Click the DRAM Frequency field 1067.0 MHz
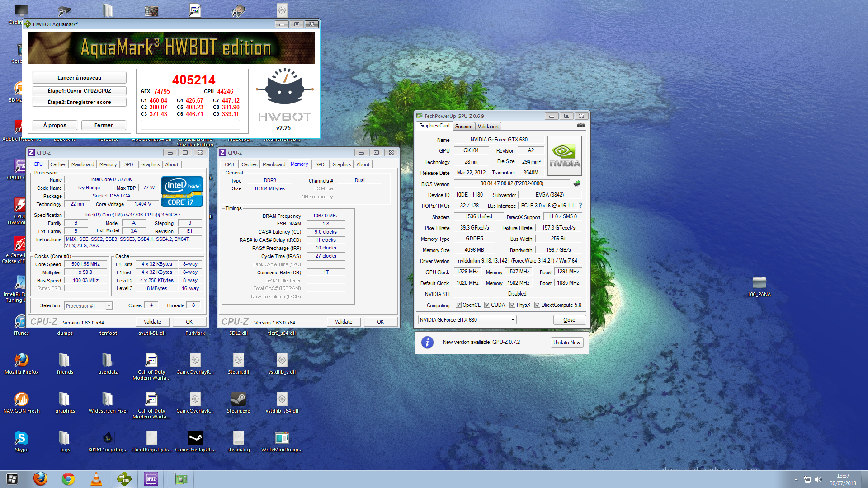The image size is (868, 488). (325, 216)
